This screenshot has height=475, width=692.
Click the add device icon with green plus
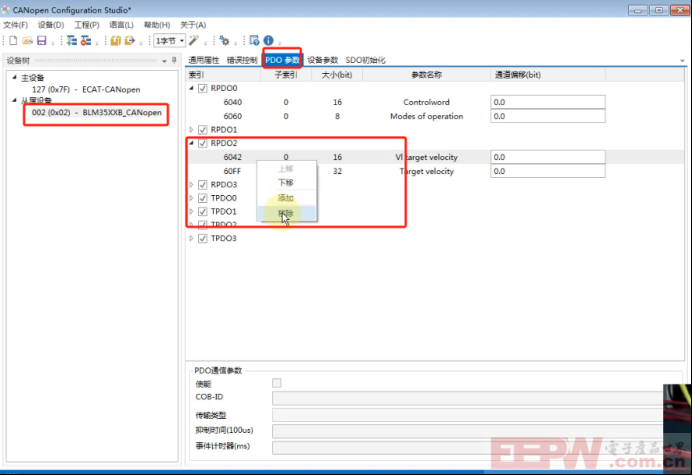(71, 41)
